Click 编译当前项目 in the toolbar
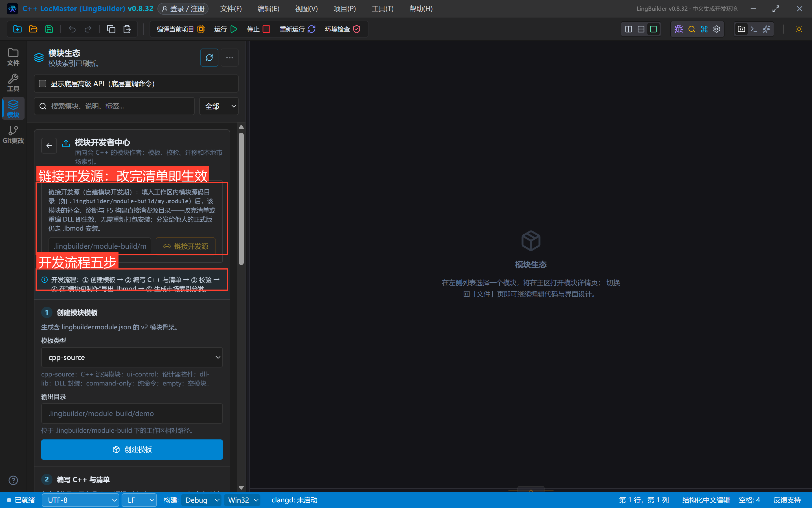The image size is (812, 508). click(181, 29)
